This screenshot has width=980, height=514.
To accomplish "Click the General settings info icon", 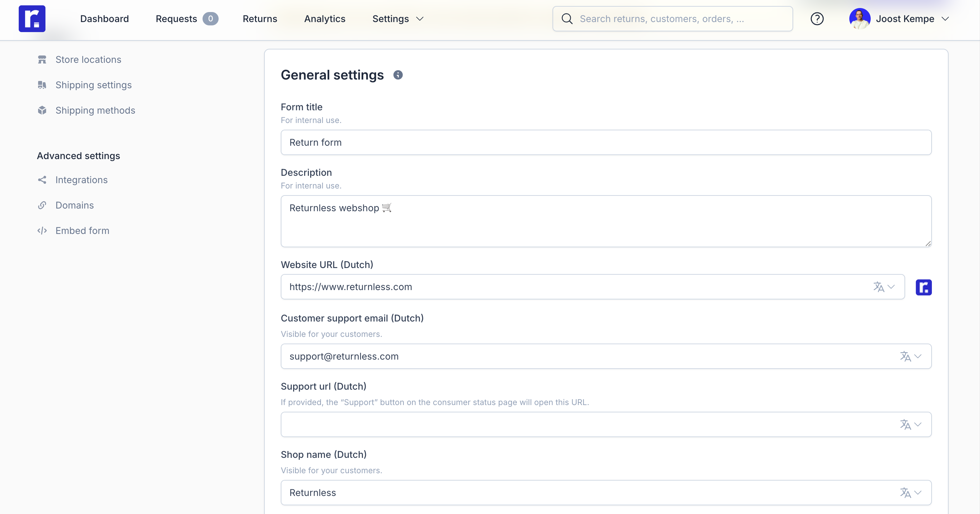I will click(x=397, y=75).
